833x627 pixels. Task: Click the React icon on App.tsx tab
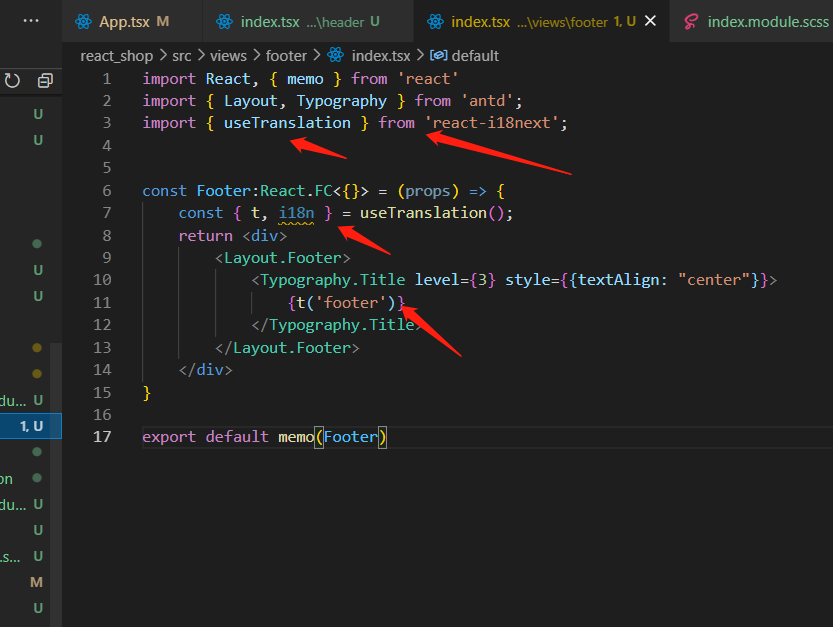pyautogui.click(x=83, y=22)
